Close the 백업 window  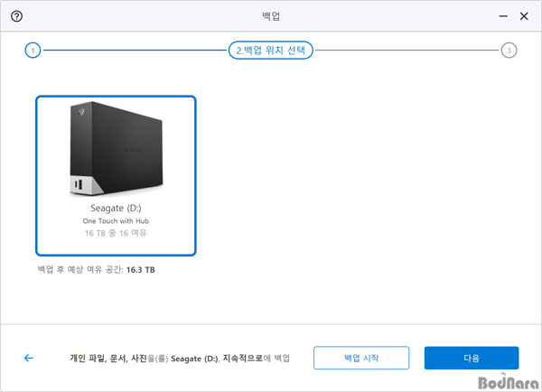(x=524, y=16)
